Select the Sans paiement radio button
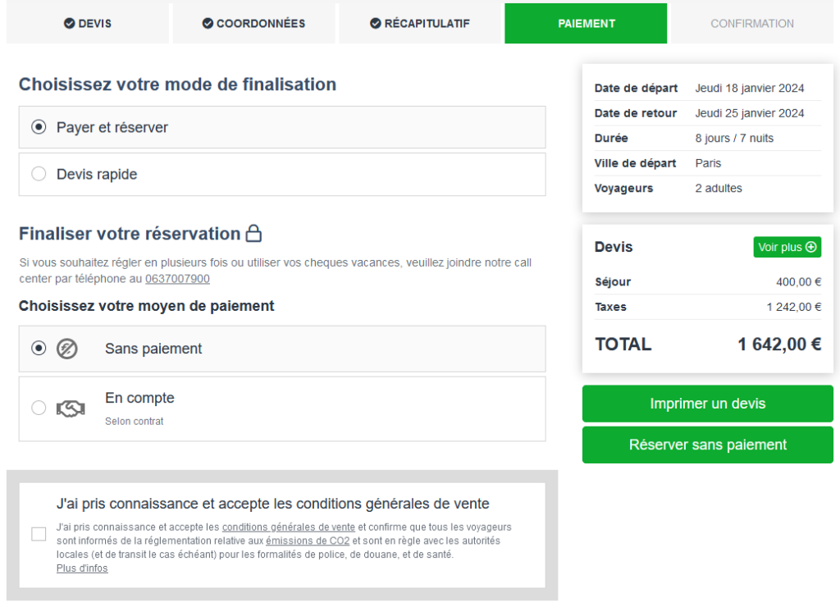The image size is (840, 616). (x=39, y=349)
